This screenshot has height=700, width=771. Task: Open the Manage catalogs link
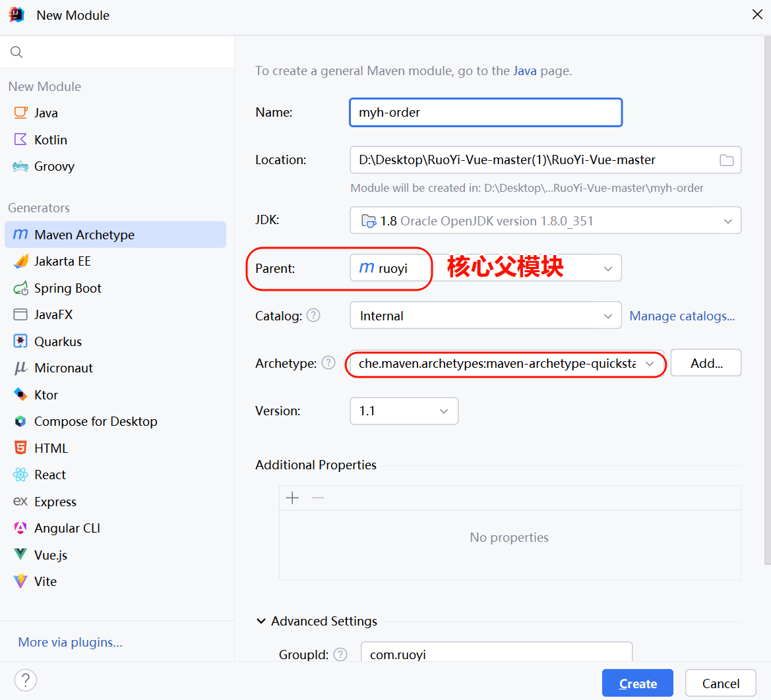click(682, 316)
